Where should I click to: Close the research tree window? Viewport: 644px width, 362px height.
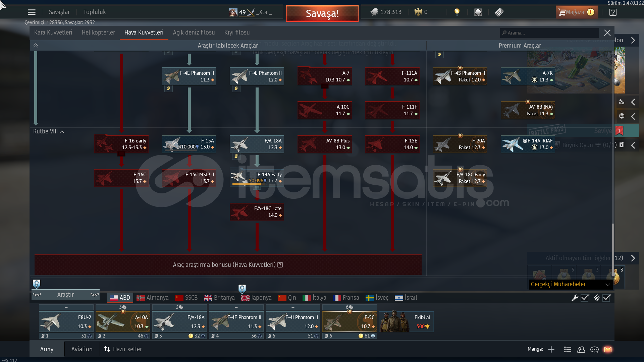coord(607,33)
